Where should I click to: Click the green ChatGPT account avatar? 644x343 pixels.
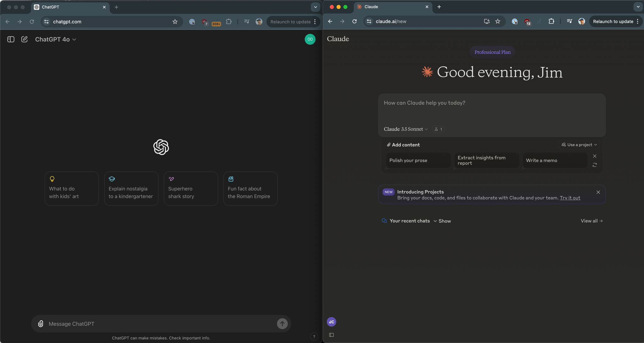[310, 39]
